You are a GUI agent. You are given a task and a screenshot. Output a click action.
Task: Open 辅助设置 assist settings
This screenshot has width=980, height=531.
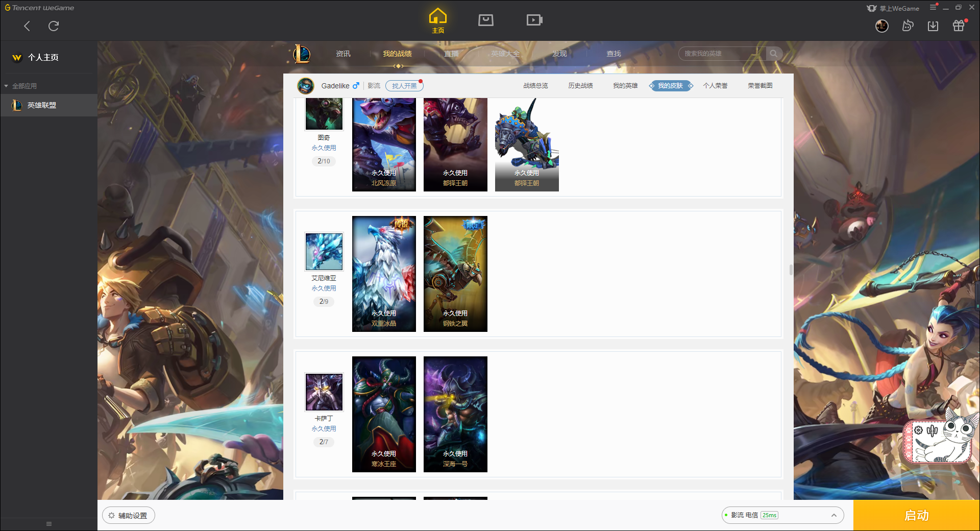(129, 516)
